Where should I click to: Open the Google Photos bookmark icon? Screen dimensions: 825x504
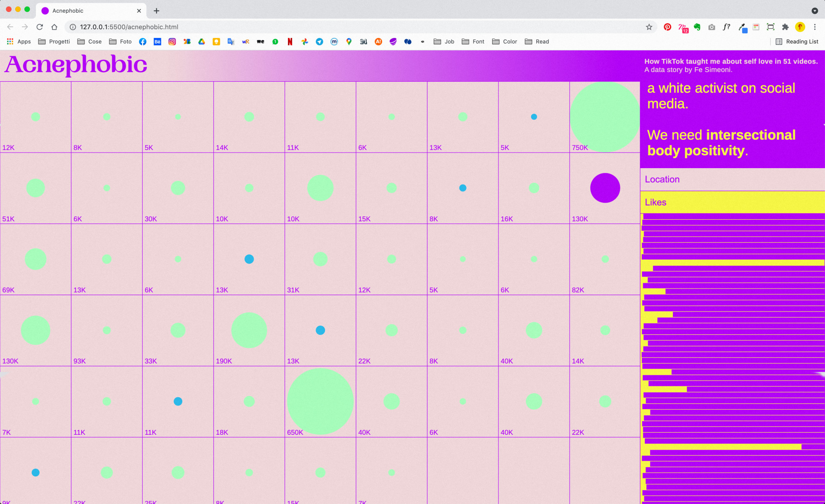click(x=305, y=42)
